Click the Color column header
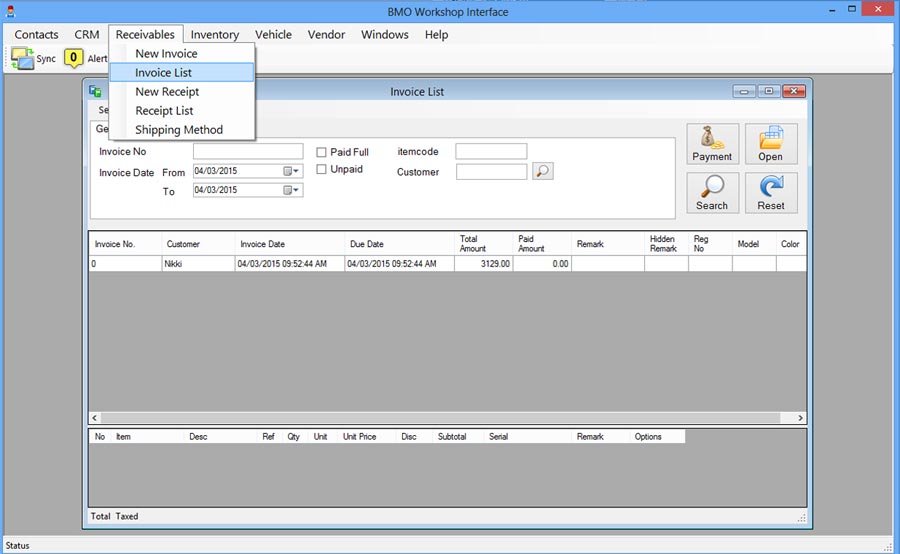This screenshot has width=900, height=554. [791, 244]
